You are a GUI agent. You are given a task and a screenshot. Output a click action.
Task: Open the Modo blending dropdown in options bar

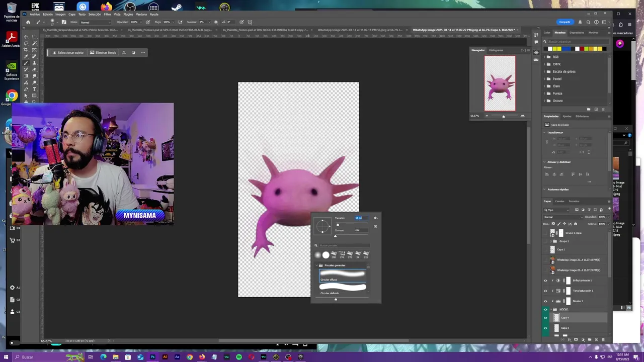pyautogui.click(x=96, y=22)
